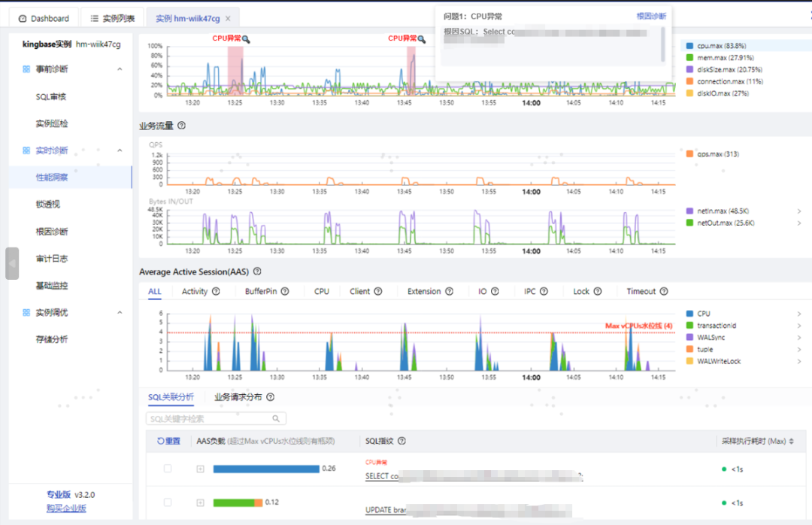Click help icon beside 业务请求分布
The width and height of the screenshot is (812, 525).
271,397
